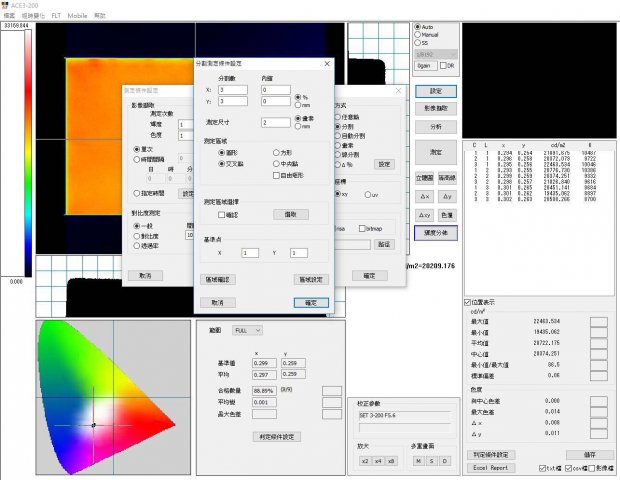Screen dimensions: 620x480
Task: Click the Δy display button
Action: [x=446, y=196]
